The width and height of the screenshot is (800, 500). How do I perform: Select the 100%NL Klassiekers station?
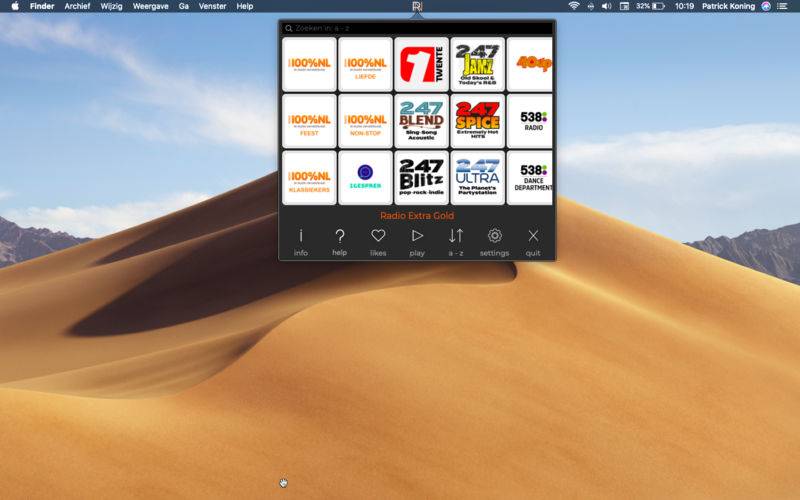(309, 178)
